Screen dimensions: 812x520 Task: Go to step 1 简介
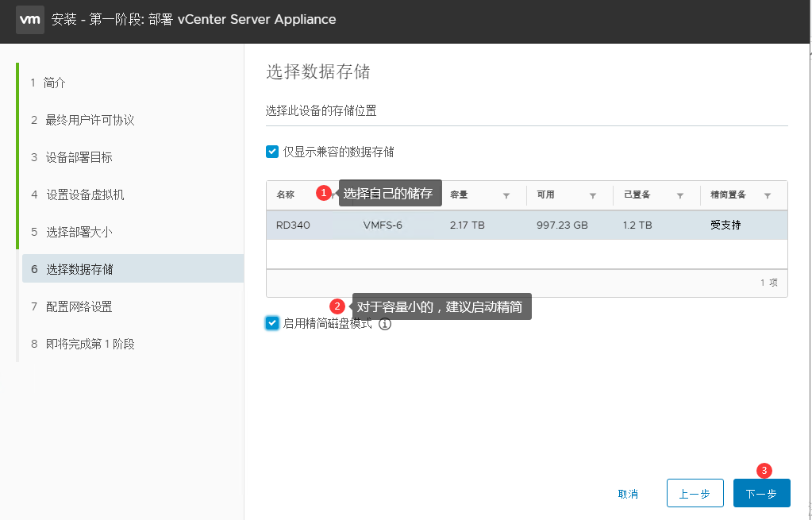click(x=56, y=83)
